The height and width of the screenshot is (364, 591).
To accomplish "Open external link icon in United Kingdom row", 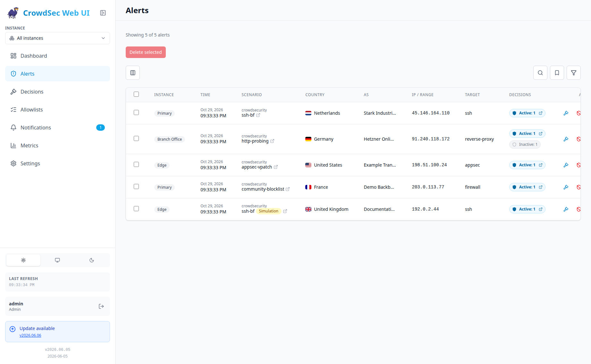I will (x=285, y=211).
